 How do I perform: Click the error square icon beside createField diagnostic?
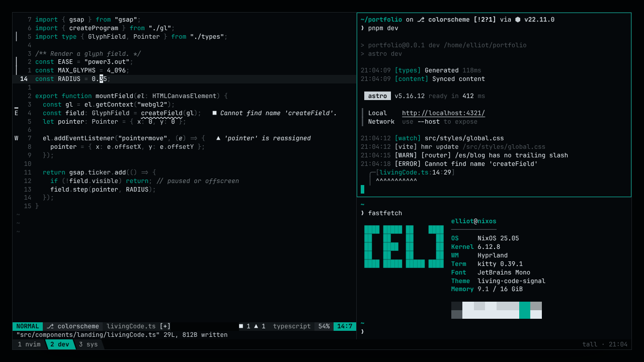pyautogui.click(x=214, y=113)
